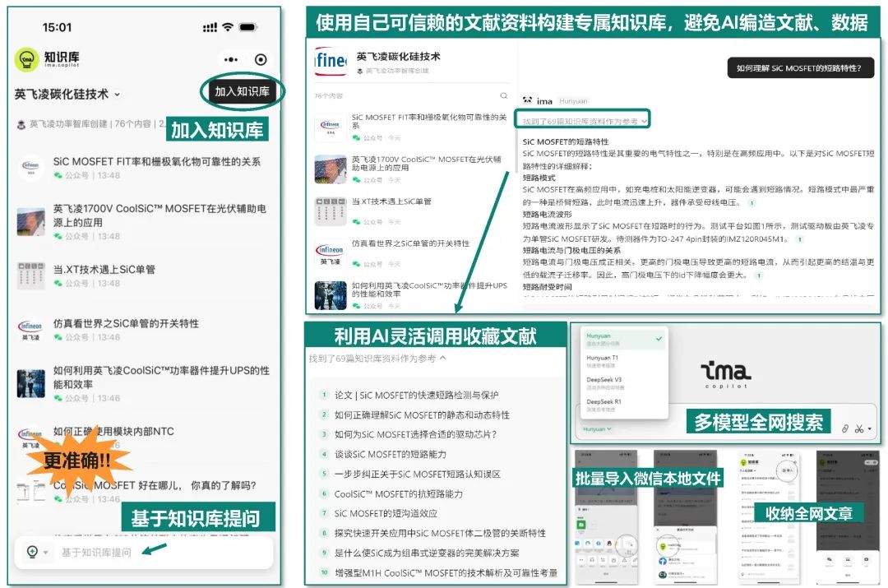The height and width of the screenshot is (588, 888).
Task: Click citation marker after 器件承受母线电压
Action: click(x=752, y=203)
